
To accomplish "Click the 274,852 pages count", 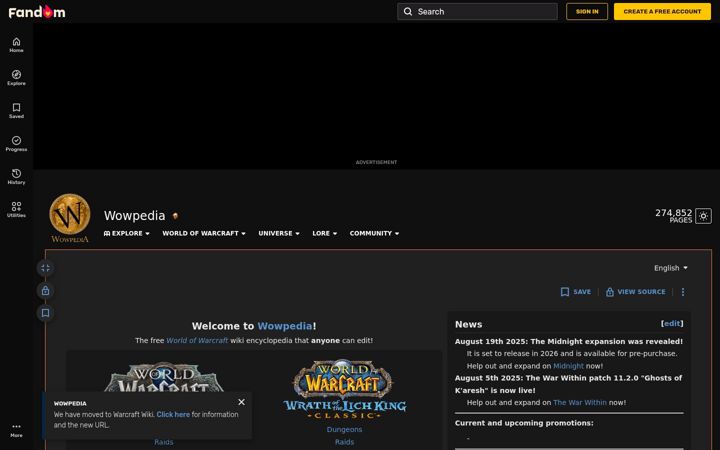I will point(673,216).
